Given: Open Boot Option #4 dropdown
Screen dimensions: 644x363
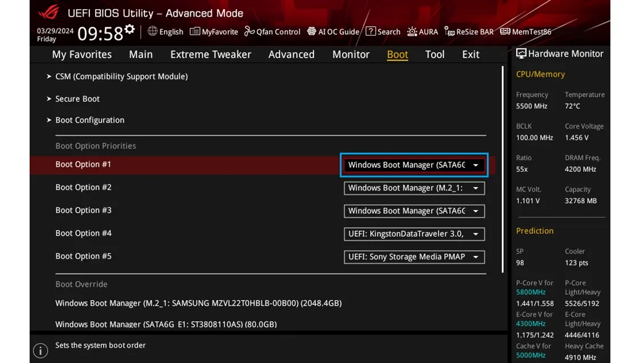Looking at the screenshot, I should (x=414, y=234).
